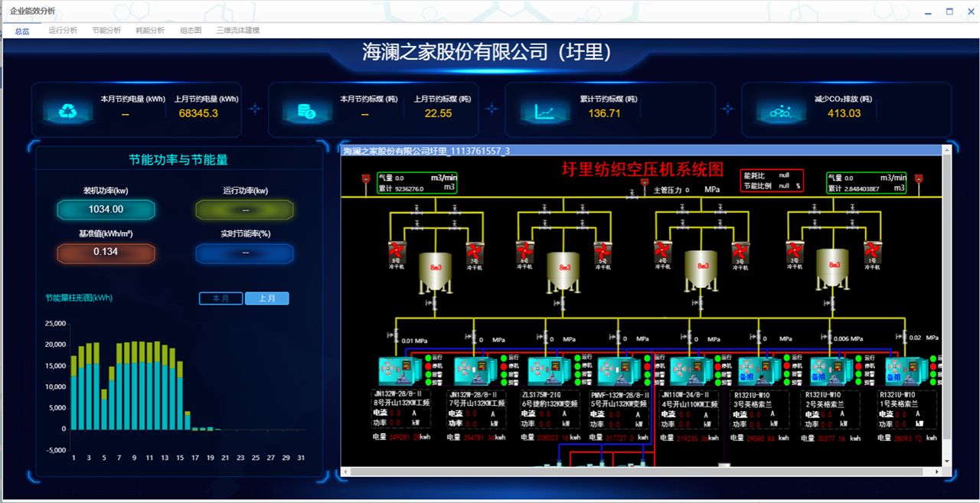Click the 累计节约标煤 value 136.71
This screenshot has height=503, width=980.
[x=605, y=113]
